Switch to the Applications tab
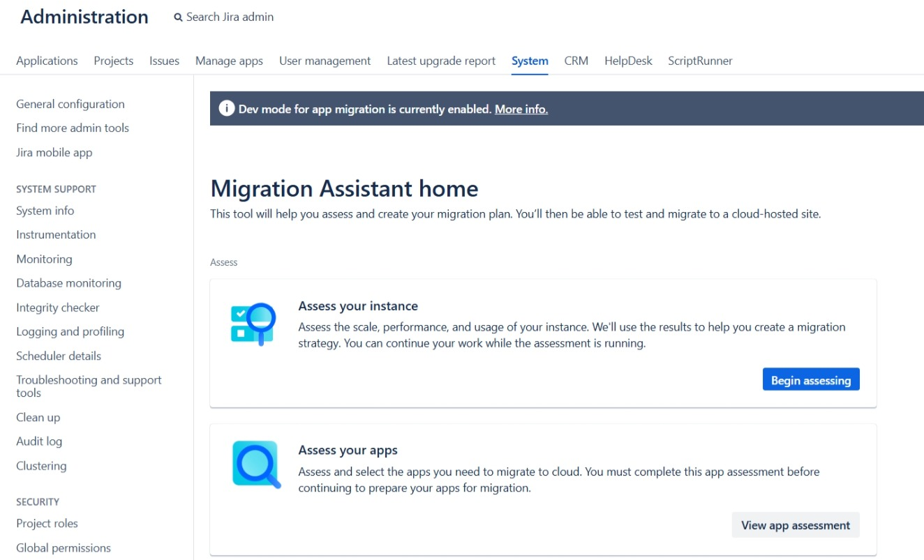 (x=47, y=61)
